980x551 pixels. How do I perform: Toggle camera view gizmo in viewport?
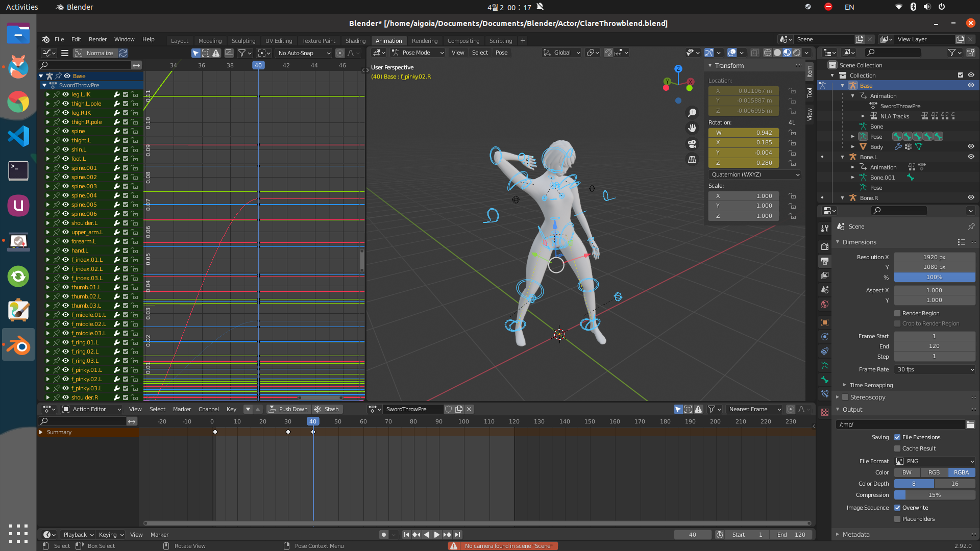(x=692, y=144)
